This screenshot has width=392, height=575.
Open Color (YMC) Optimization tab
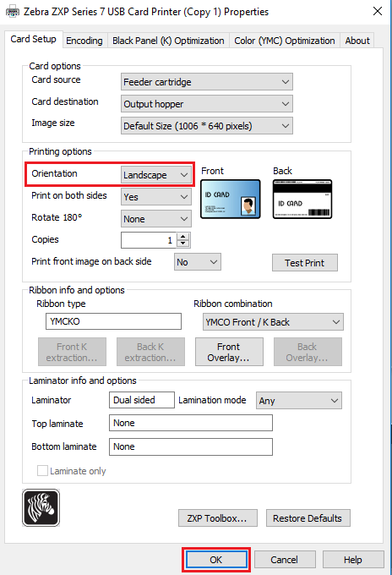(285, 41)
